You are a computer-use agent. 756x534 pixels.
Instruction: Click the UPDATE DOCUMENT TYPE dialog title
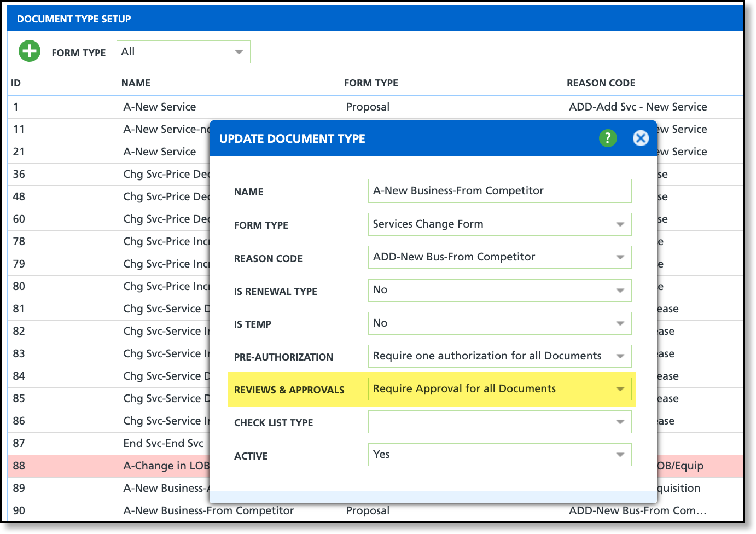pyautogui.click(x=292, y=139)
